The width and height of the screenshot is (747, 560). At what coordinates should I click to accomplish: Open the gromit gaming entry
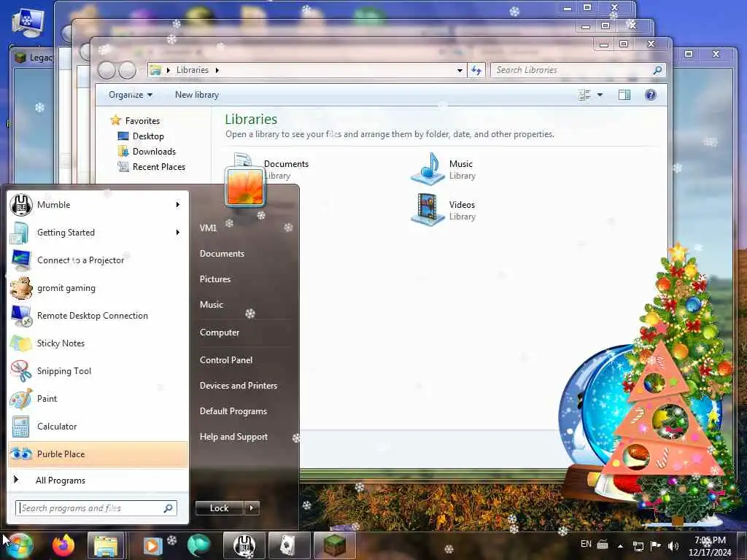[98, 287]
